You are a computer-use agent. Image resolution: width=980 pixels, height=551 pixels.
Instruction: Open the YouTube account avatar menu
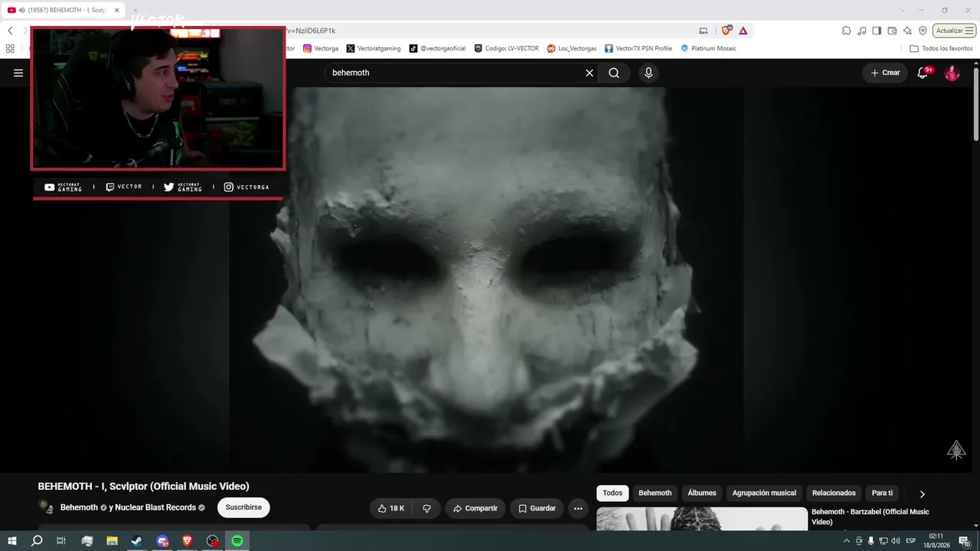952,73
